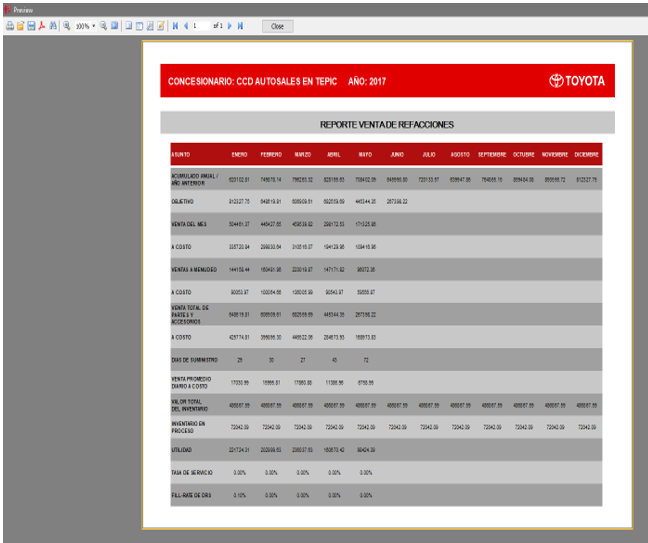Click the ENERO column header
The height and width of the screenshot is (543, 648).
[x=239, y=155]
